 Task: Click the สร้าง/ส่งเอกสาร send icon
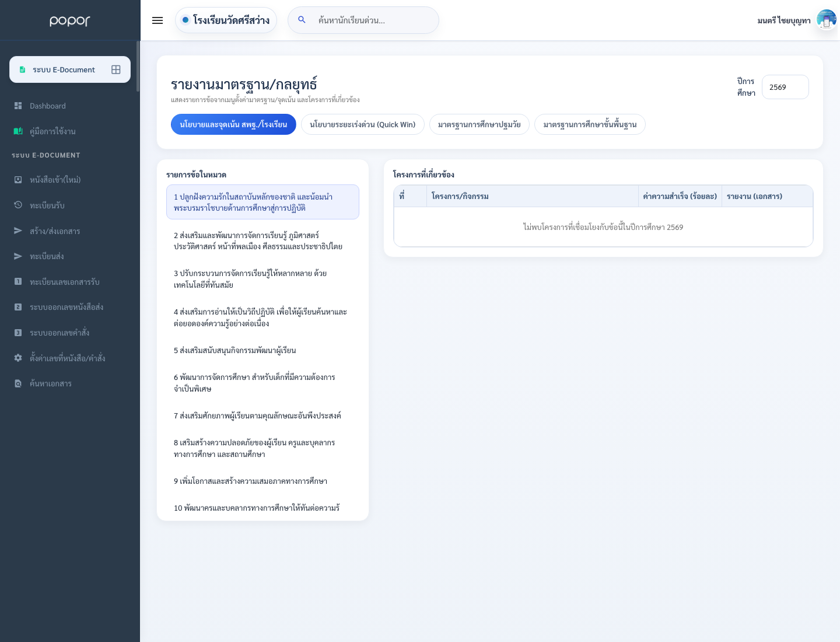coord(18,231)
